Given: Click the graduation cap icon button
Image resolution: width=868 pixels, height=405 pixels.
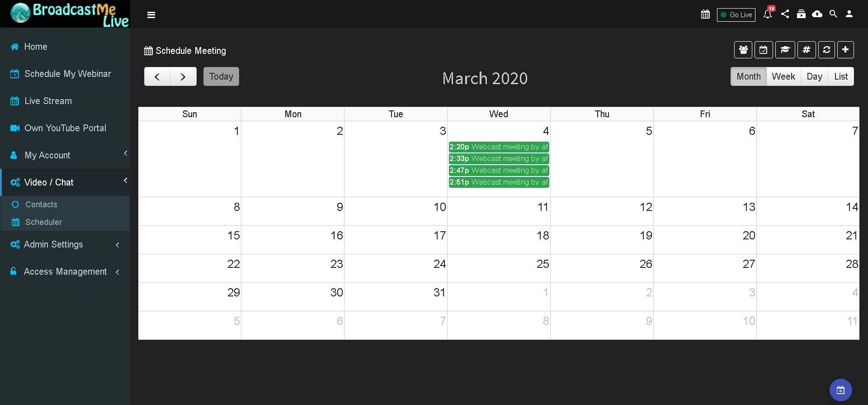Looking at the screenshot, I should click(x=785, y=50).
